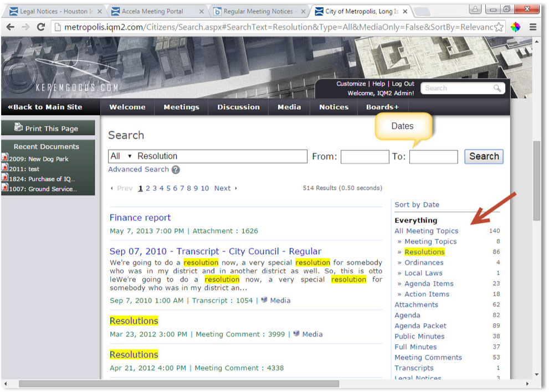Click the browser forward arrow
This screenshot has width=549, height=392.
pos(25,27)
